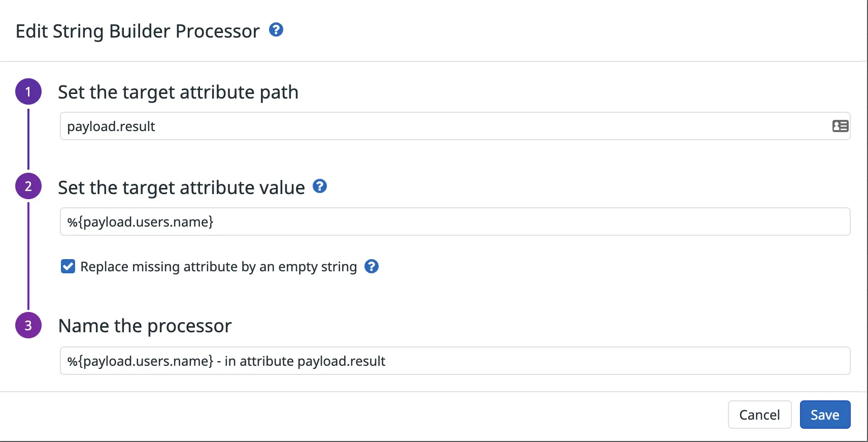Viewport: 868px width, 442px height.
Task: Uncheck Replace missing attribute by an empty string
Action: click(x=68, y=267)
